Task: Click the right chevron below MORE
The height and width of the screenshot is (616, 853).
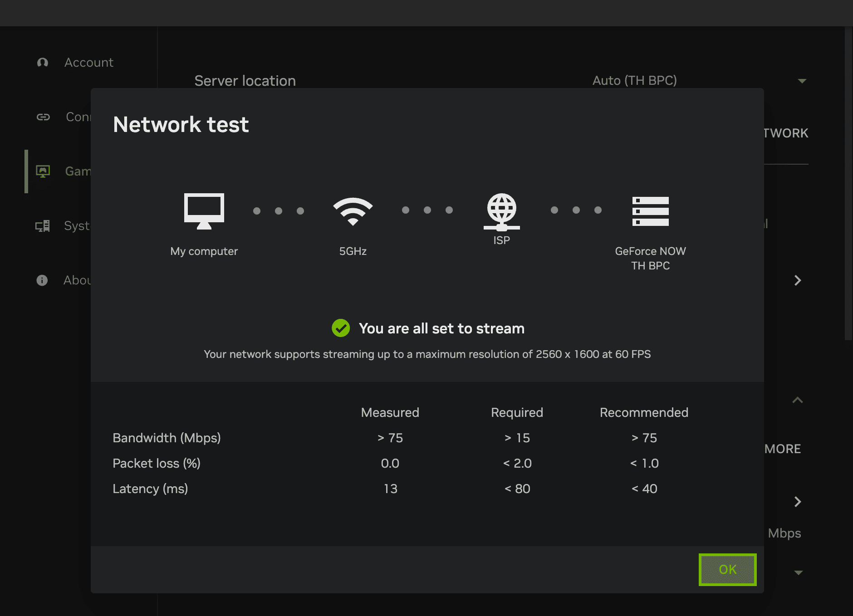Action: pyautogui.click(x=798, y=502)
